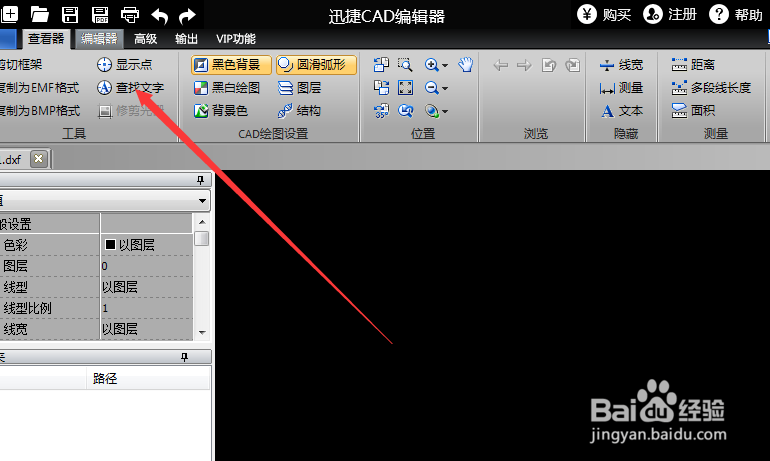Click the 图层 property value 0
Viewport: 770px width, 461px height.
pos(146,266)
